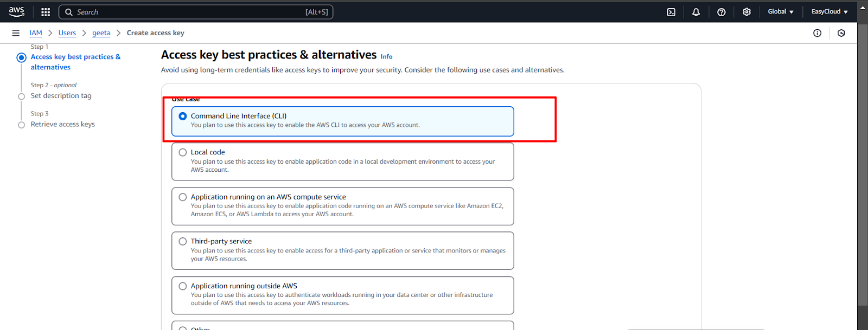Open the services grid menu
868x330 pixels.
coord(46,12)
